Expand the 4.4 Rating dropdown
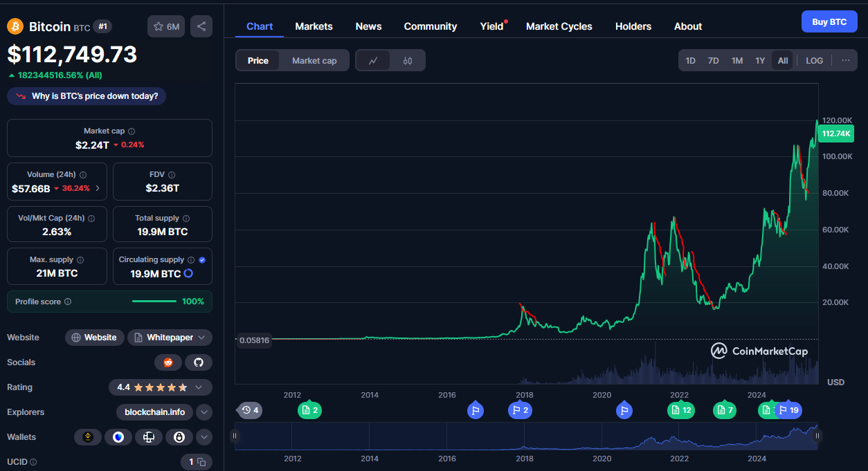 pyautogui.click(x=161, y=387)
